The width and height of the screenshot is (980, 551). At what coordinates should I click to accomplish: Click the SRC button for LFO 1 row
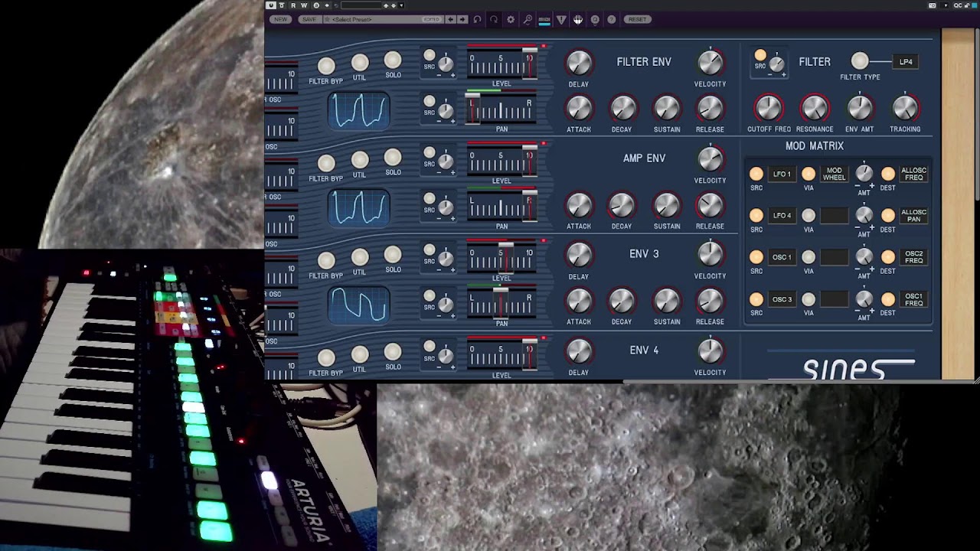[x=756, y=174]
